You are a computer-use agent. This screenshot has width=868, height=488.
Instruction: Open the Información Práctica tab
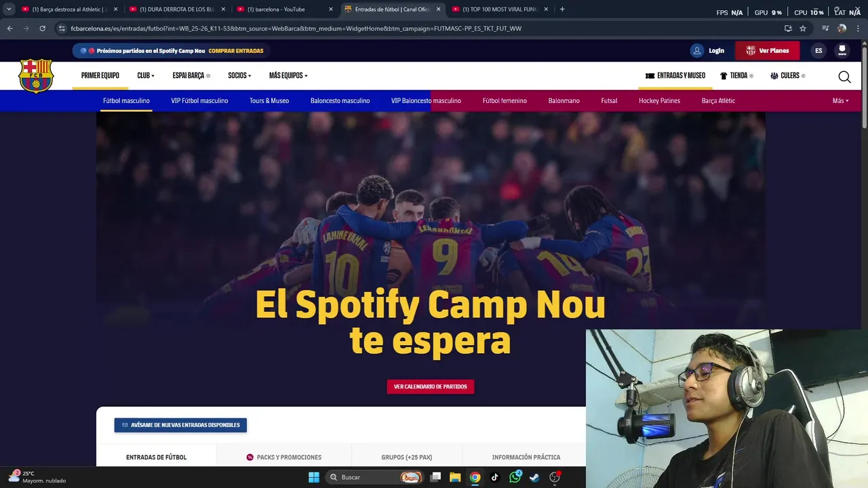tap(526, 457)
